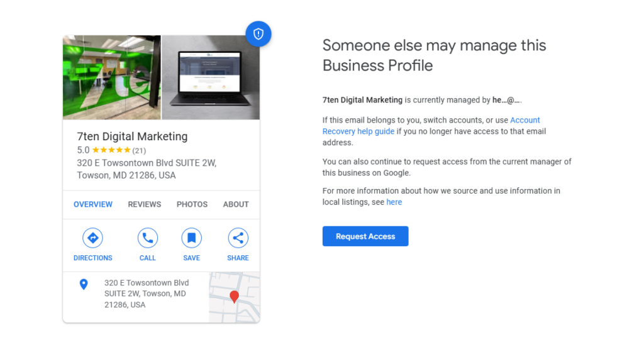Click the blue shield badge icon
644x340 pixels.
pyautogui.click(x=258, y=34)
